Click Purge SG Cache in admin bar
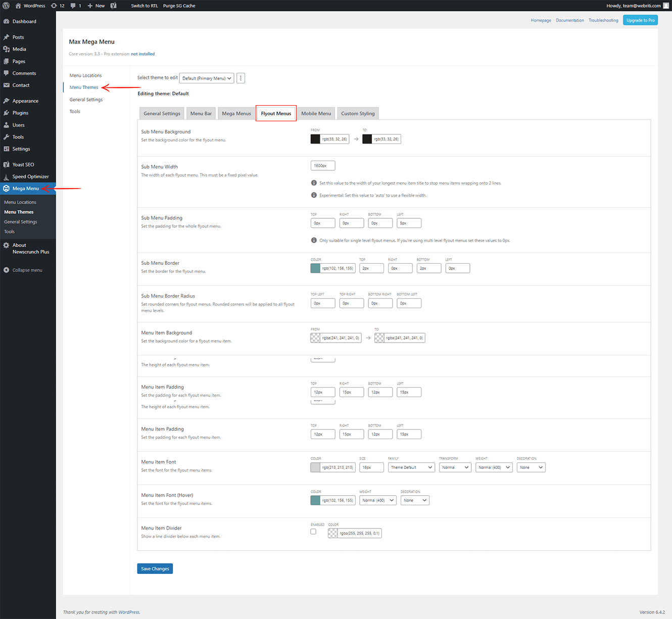Viewport: 672px width, 619px height. (x=179, y=6)
